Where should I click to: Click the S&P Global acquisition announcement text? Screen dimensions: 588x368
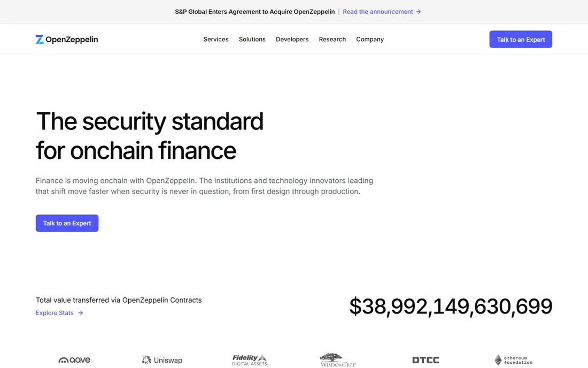pyautogui.click(x=254, y=12)
